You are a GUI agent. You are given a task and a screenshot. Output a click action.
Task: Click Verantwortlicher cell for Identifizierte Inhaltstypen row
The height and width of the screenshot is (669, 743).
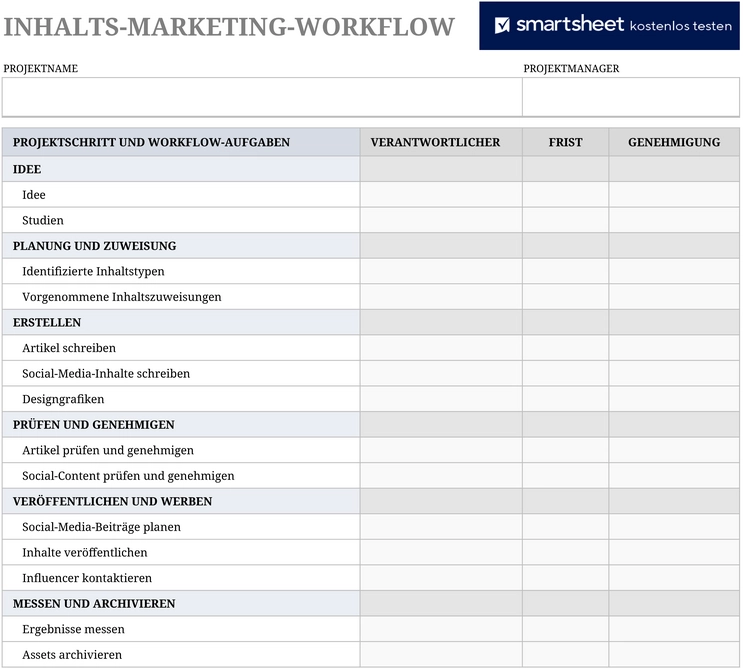point(441,271)
